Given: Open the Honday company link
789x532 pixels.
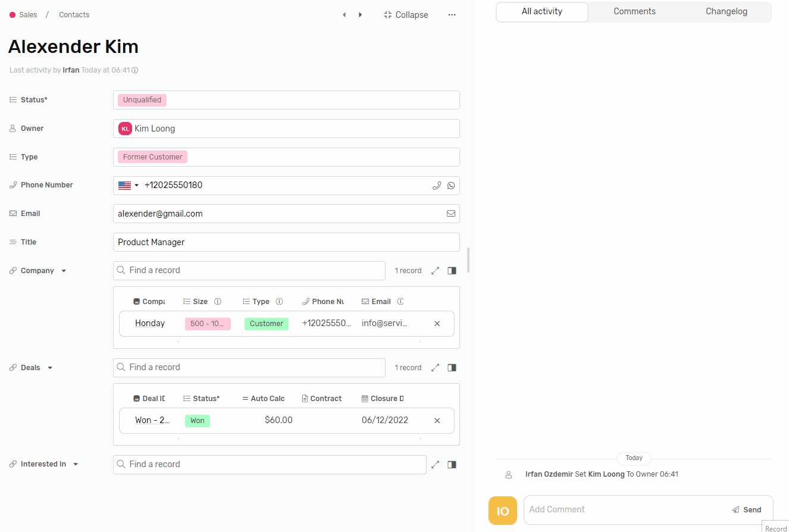Looking at the screenshot, I should click(x=150, y=324).
